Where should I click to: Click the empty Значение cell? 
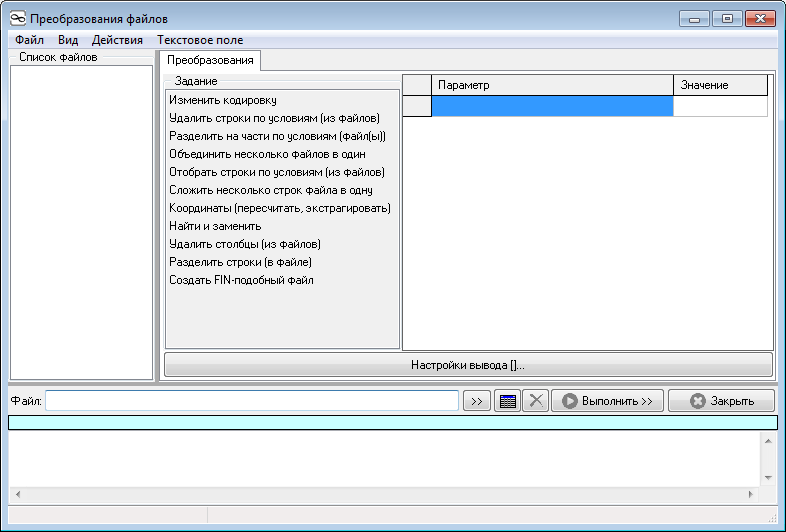tap(720, 106)
